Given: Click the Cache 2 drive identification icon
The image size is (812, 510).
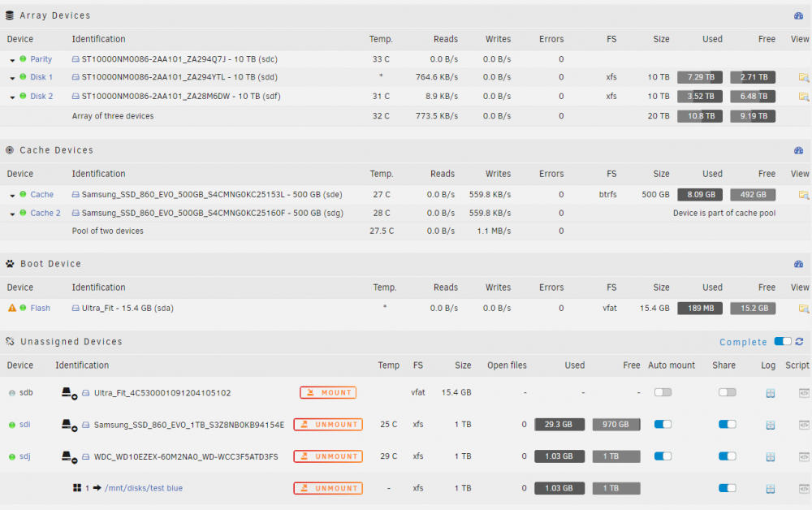Looking at the screenshot, I should coord(76,213).
